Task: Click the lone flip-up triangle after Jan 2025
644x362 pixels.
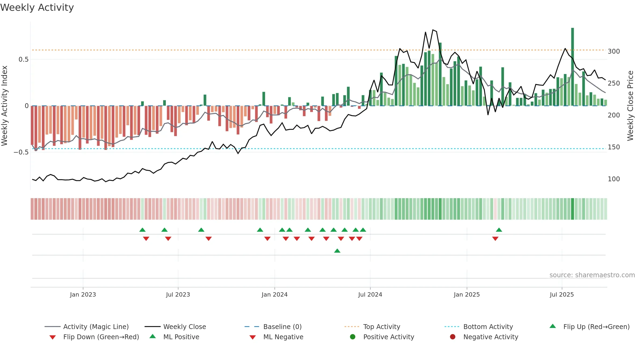Action: 499,230
